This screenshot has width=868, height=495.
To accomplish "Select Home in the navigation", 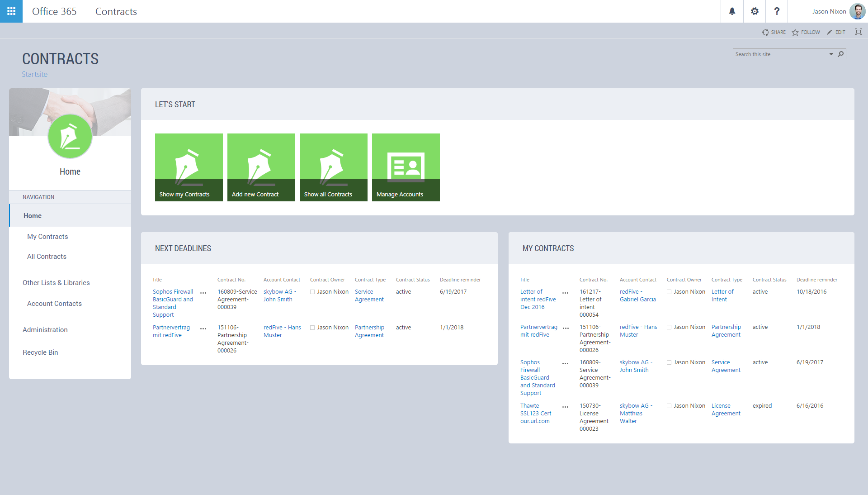I will click(70, 215).
